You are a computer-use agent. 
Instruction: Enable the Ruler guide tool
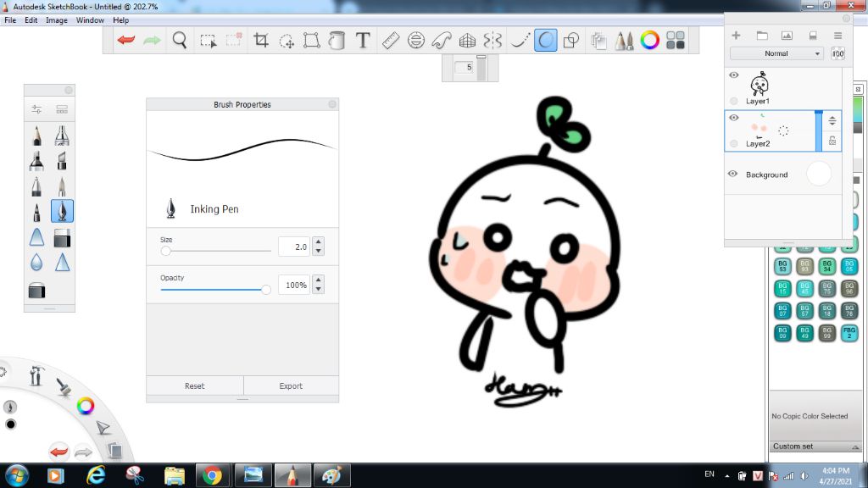391,40
